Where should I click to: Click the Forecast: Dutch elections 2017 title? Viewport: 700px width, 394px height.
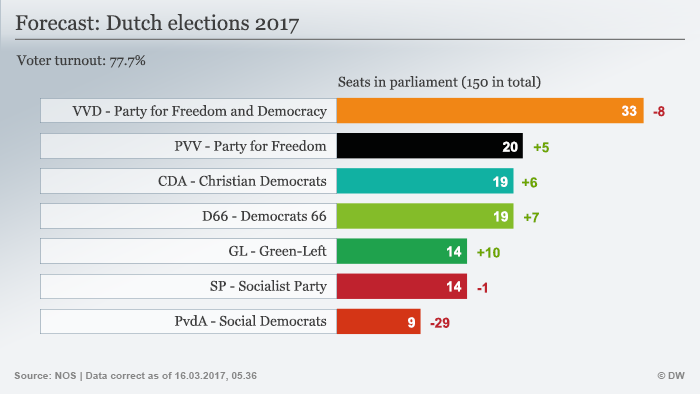click(157, 23)
